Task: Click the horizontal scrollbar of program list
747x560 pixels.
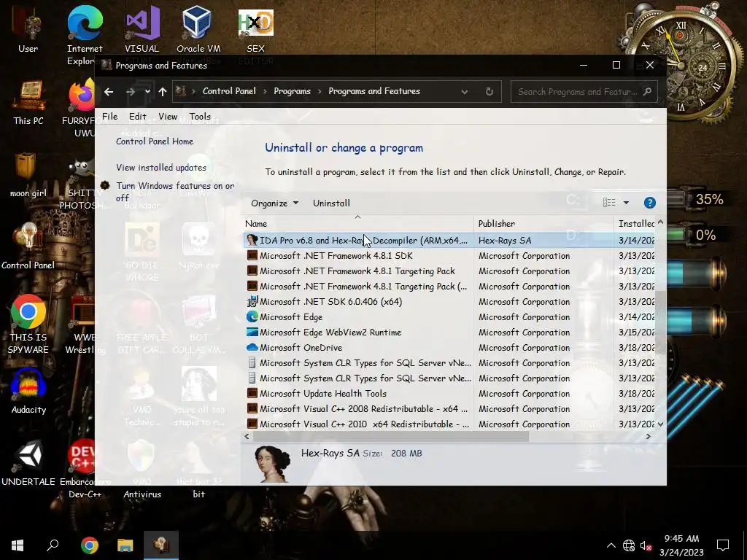Action: pos(391,436)
